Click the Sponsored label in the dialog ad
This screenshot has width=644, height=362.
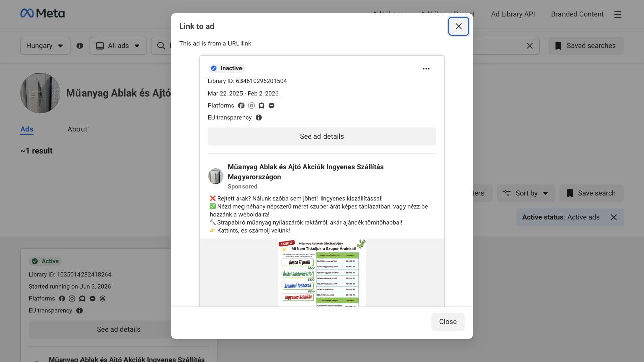[x=243, y=187]
